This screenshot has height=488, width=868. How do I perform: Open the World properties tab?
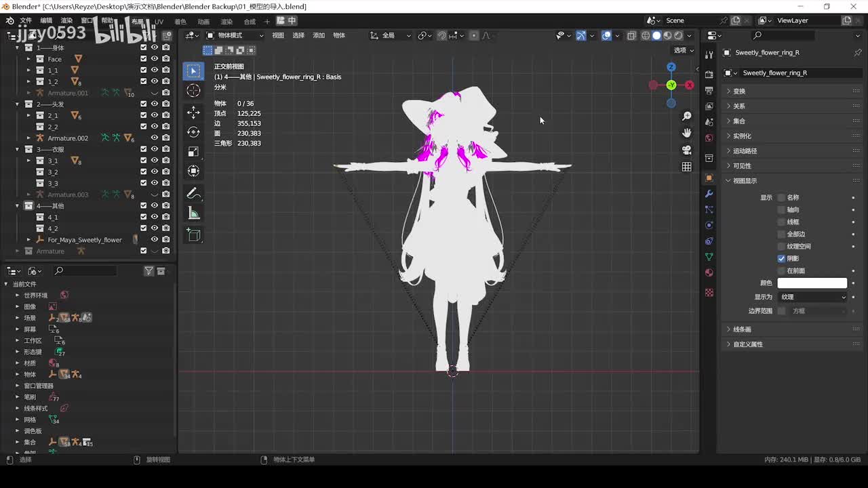(x=709, y=138)
